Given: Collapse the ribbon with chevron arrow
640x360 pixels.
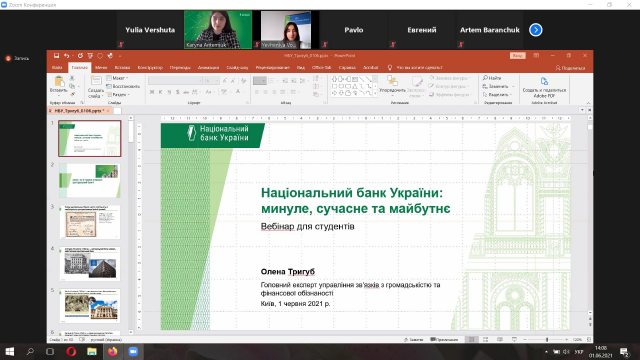Looking at the screenshot, I should click(588, 103).
